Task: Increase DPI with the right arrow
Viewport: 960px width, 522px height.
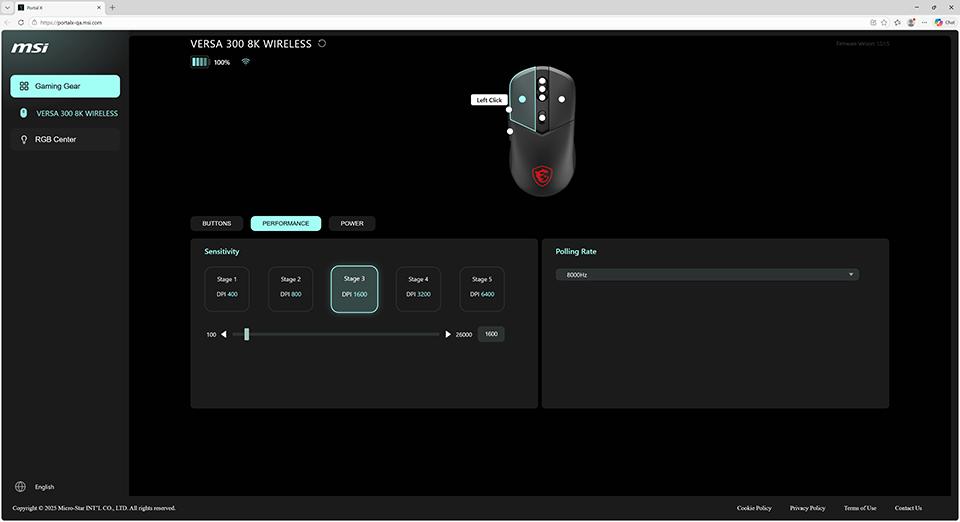Action: 448,334
